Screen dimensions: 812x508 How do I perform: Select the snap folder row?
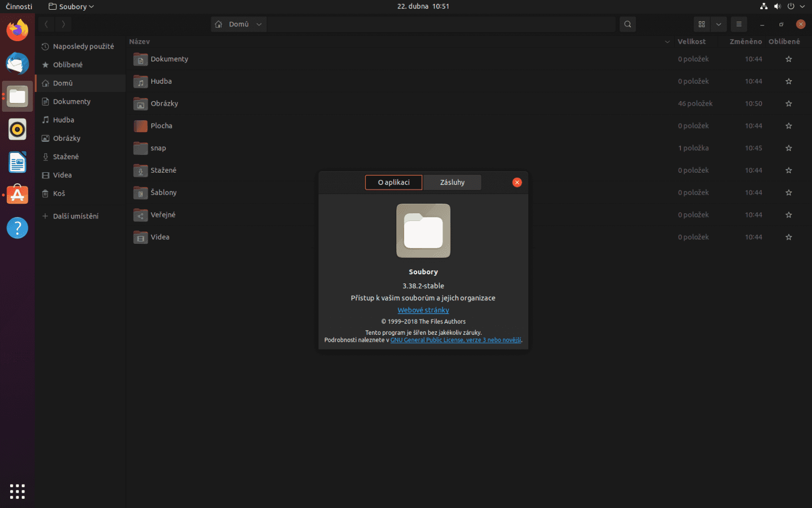(158, 148)
